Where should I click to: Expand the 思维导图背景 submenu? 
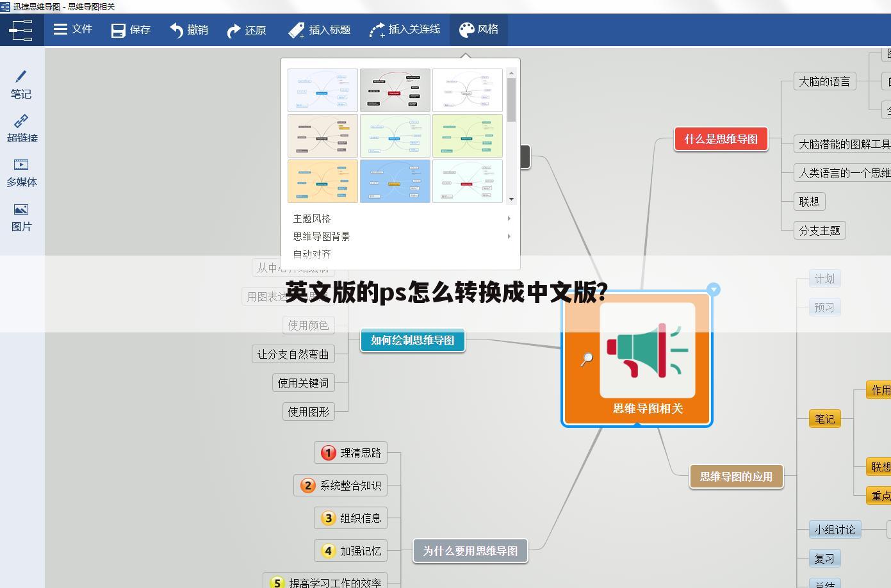pyautogui.click(x=402, y=236)
